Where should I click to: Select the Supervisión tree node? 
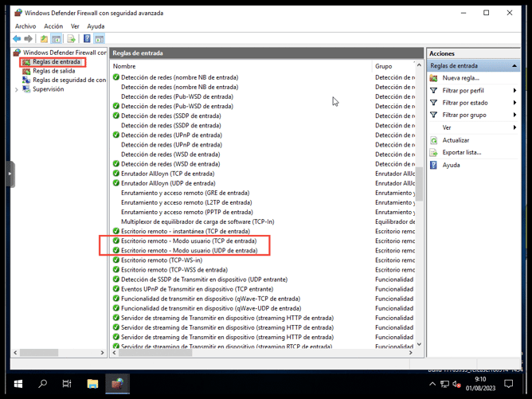(x=48, y=89)
